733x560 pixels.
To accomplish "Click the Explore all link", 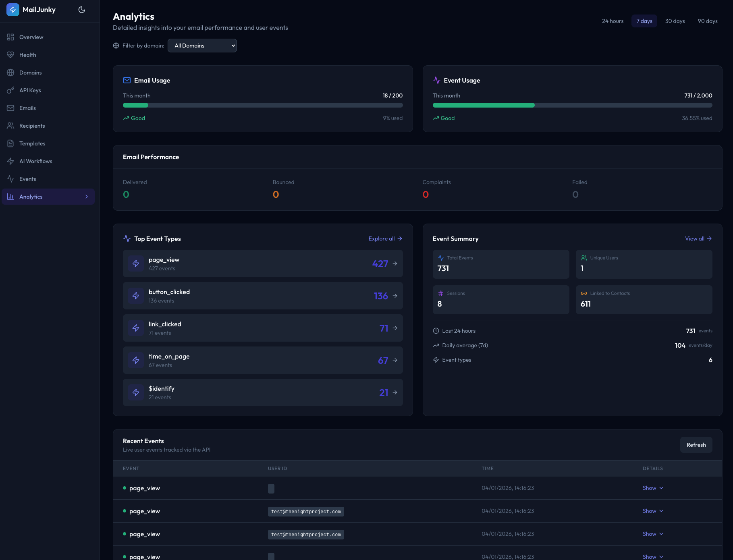I will [x=384, y=239].
